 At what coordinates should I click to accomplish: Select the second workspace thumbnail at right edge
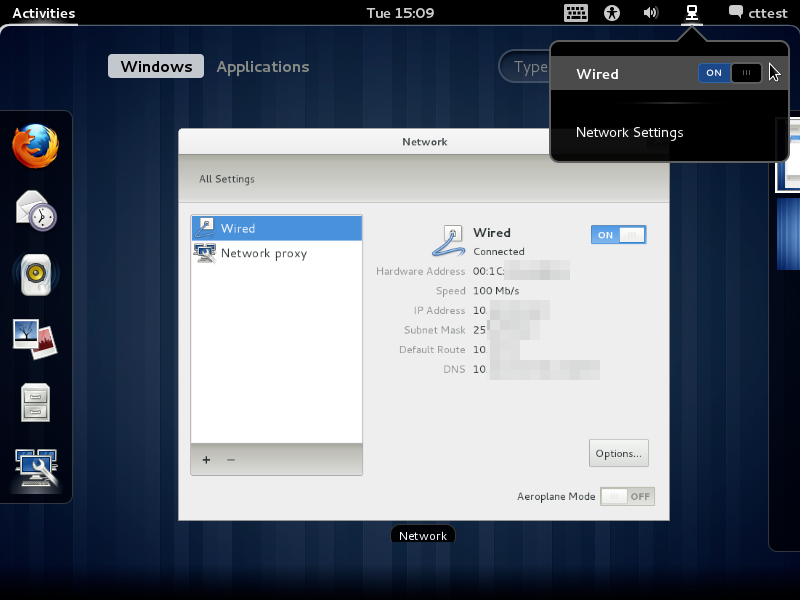pyautogui.click(x=788, y=234)
